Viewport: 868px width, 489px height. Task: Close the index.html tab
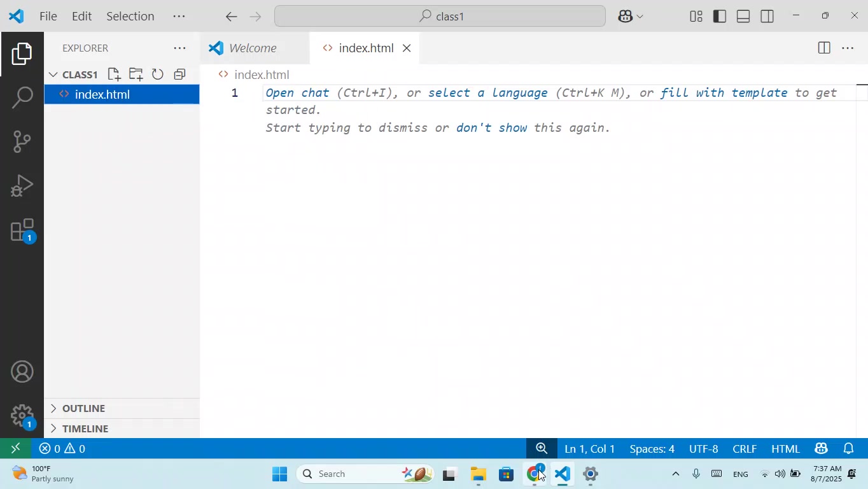(407, 48)
